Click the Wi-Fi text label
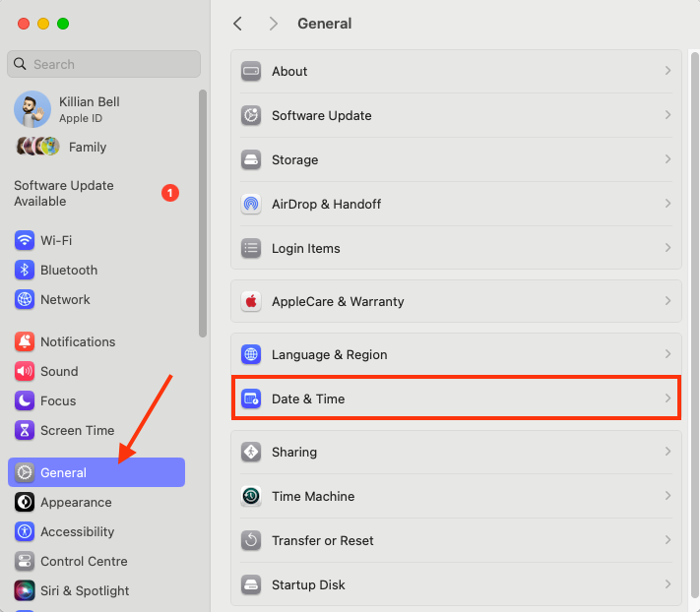 pyautogui.click(x=56, y=240)
